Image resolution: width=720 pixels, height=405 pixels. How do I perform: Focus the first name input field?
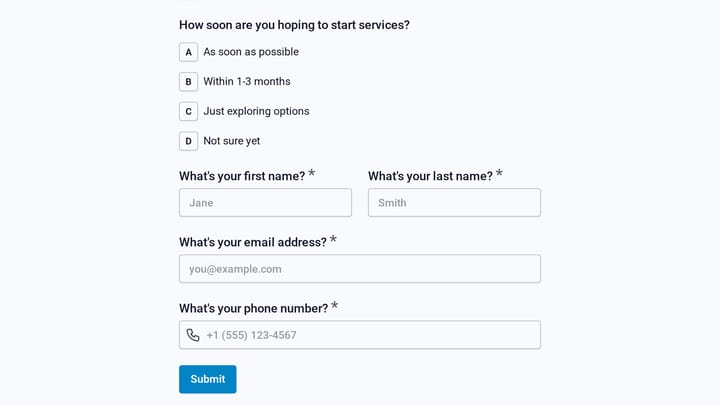click(265, 202)
